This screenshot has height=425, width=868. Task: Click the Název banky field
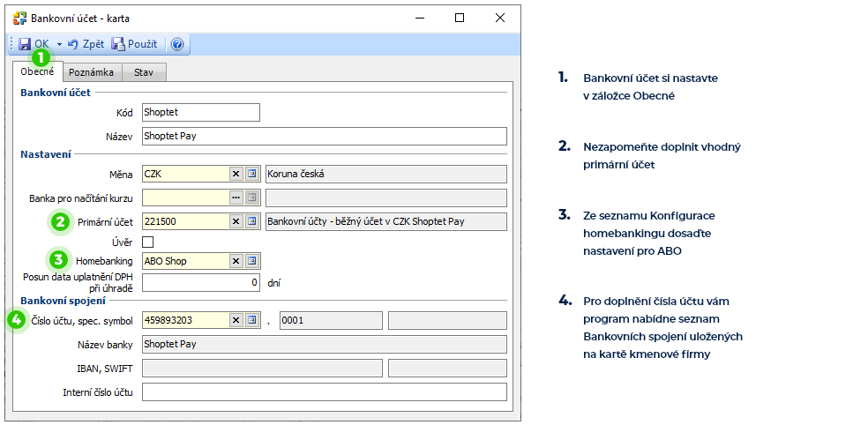[325, 344]
